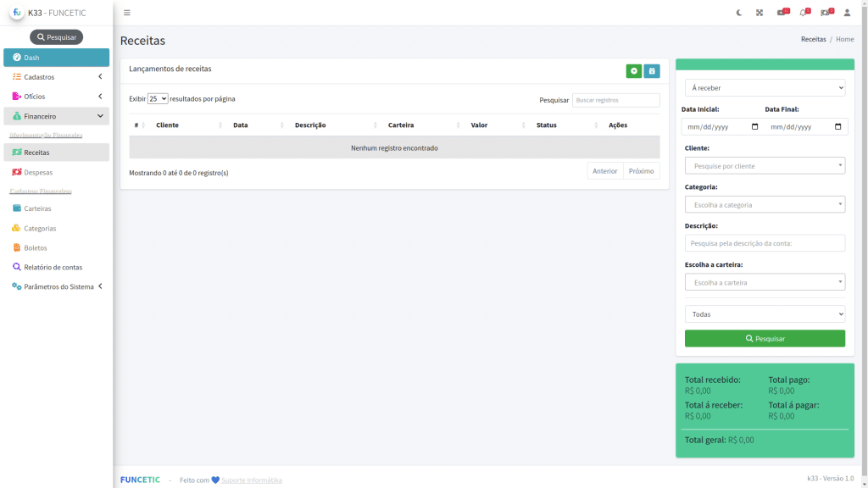Image resolution: width=868 pixels, height=488 pixels.
Task: Click the Financeiro money bag icon
Action: point(17,115)
